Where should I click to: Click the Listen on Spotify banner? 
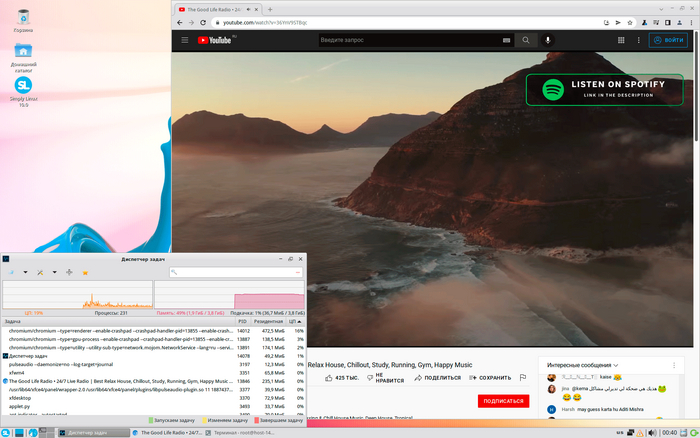[600, 89]
